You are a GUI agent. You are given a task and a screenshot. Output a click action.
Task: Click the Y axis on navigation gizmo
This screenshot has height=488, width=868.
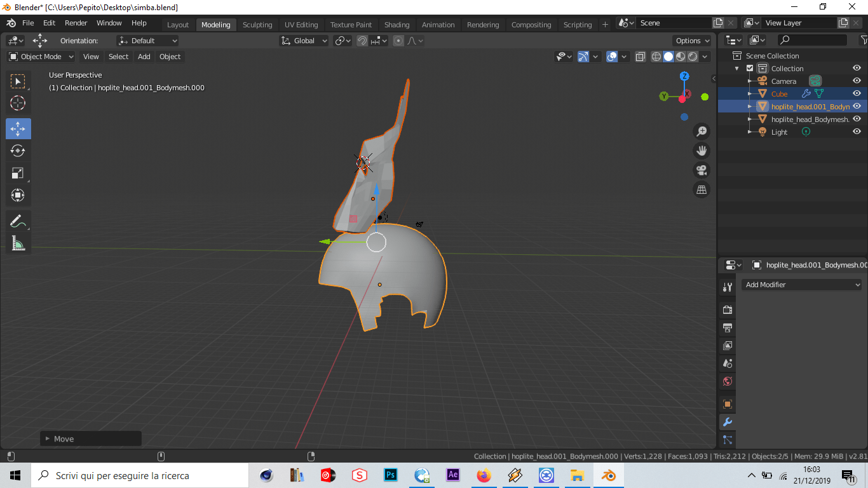(664, 96)
